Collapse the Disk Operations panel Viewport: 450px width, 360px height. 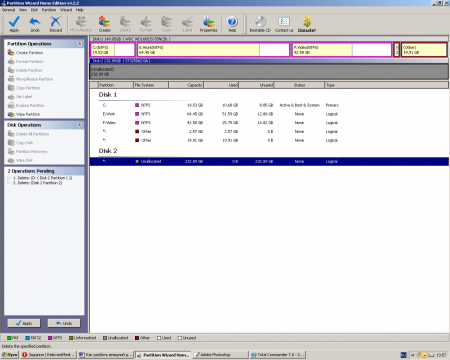[x=80, y=125]
